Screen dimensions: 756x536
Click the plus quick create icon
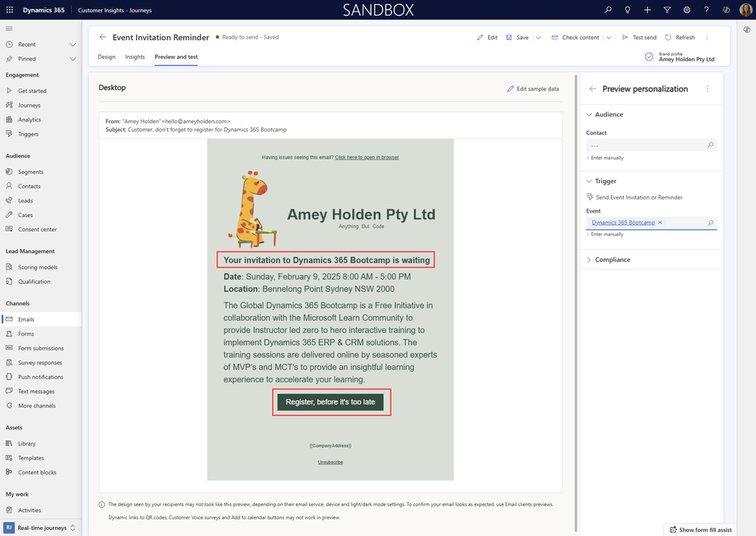[647, 10]
